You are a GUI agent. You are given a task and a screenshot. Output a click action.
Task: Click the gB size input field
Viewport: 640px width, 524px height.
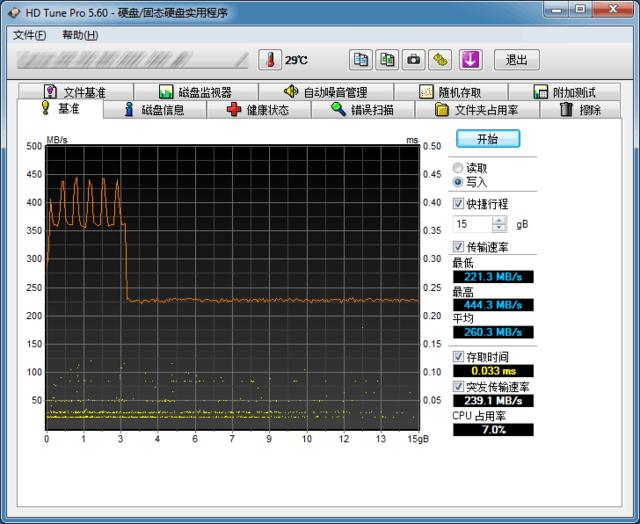[472, 225]
